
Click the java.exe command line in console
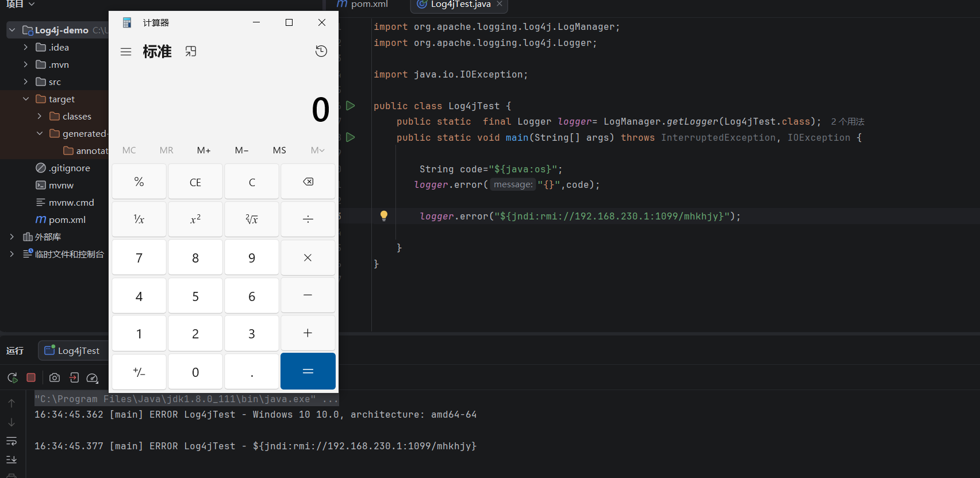[186, 399]
